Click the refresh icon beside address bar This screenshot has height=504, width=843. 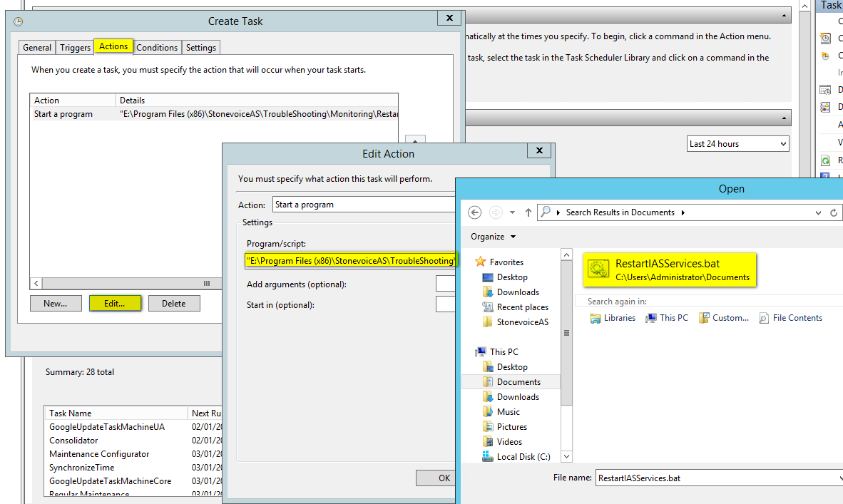click(834, 212)
